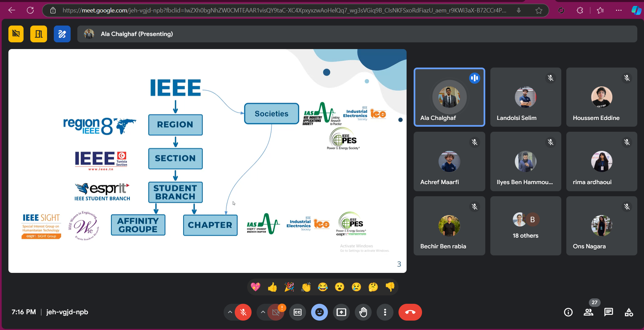Click the yellow door extension button
Screen dimensions: 644x330
pos(39,34)
